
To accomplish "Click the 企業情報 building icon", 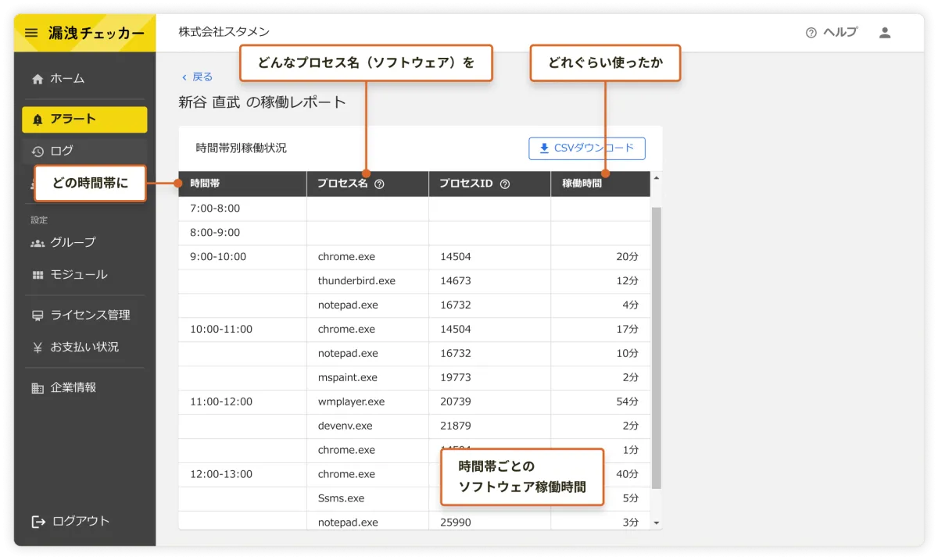I will [x=38, y=388].
